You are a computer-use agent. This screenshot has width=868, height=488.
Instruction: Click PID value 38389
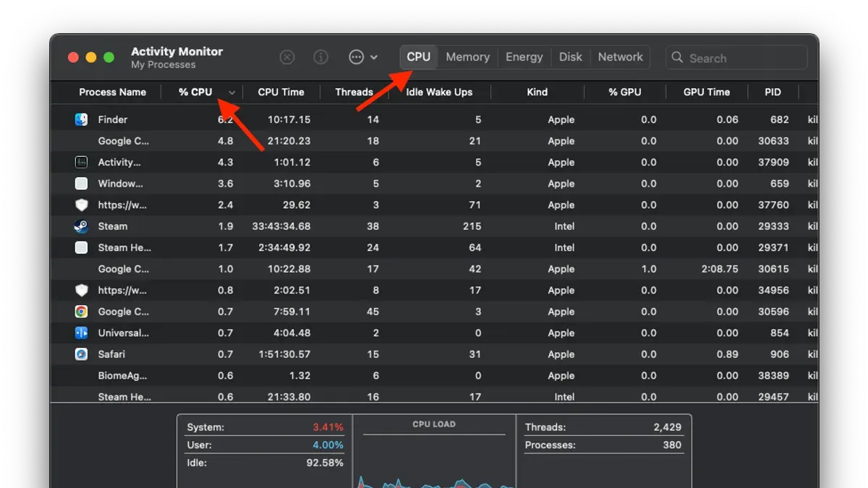(774, 375)
